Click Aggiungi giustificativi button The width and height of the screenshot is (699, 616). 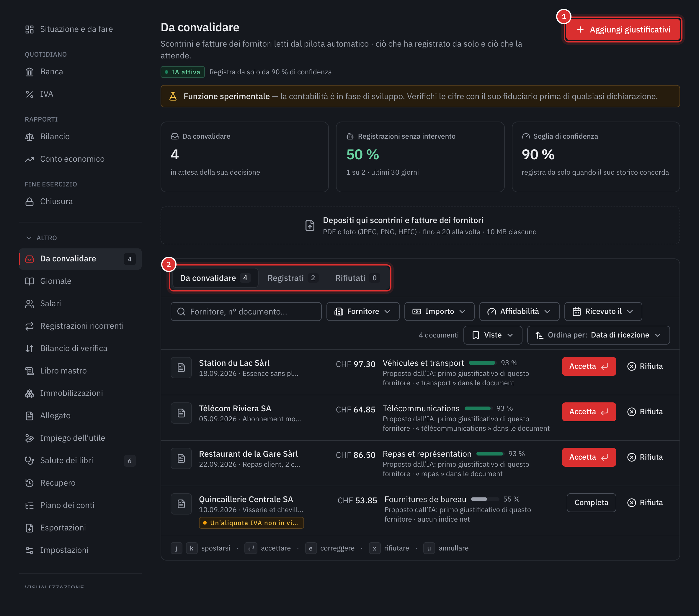pyautogui.click(x=623, y=30)
